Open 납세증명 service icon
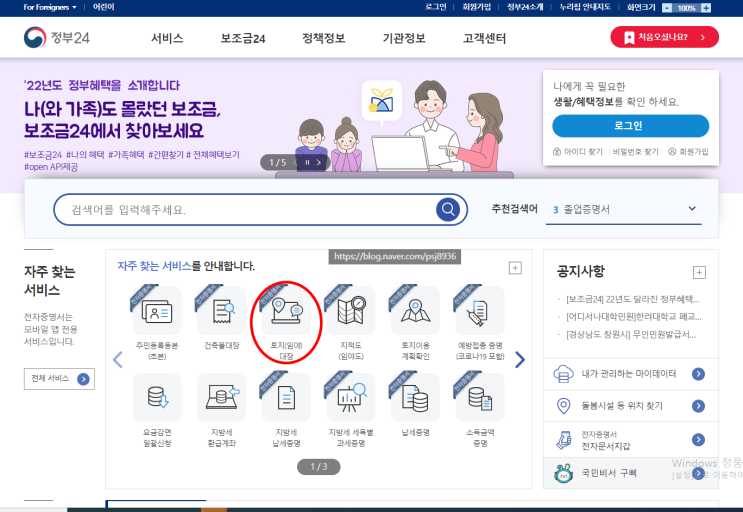743x512 pixels. [x=416, y=397]
